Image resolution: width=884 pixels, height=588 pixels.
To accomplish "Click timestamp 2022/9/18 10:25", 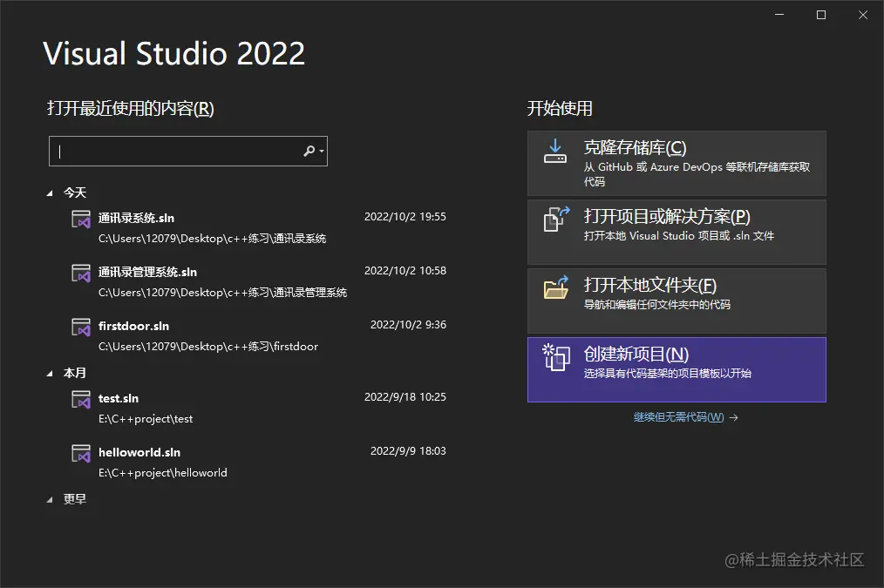I will coord(405,397).
